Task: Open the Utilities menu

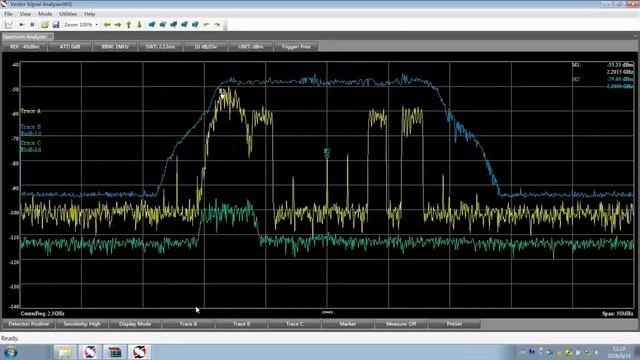Action: pos(68,14)
